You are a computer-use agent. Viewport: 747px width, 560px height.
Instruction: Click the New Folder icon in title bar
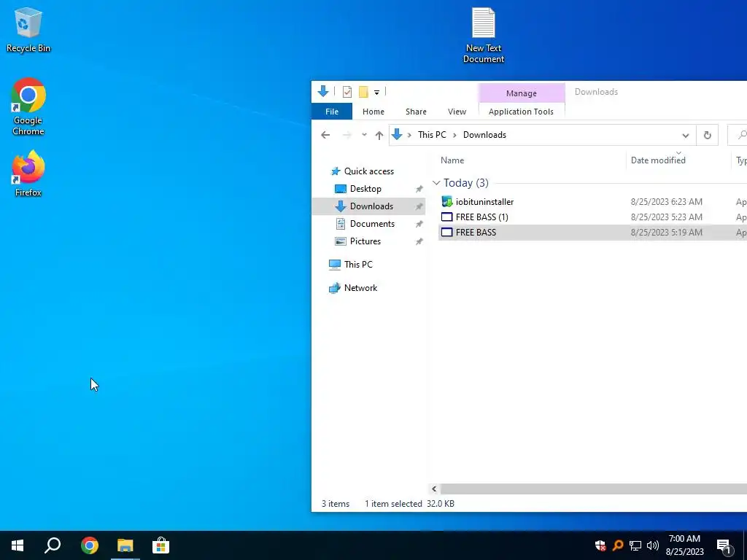363,91
